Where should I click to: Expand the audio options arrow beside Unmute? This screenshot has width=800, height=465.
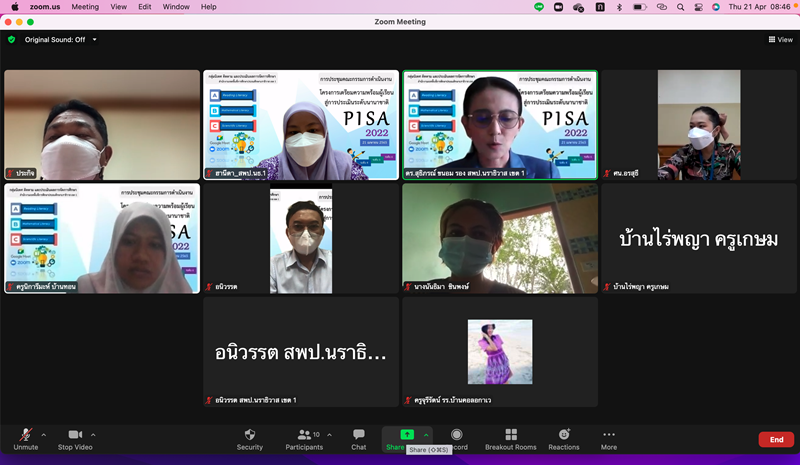click(x=43, y=434)
